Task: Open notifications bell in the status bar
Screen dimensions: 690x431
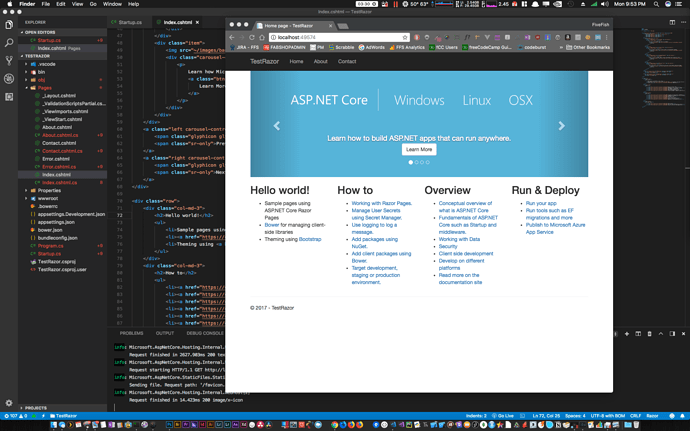Action: point(683,416)
